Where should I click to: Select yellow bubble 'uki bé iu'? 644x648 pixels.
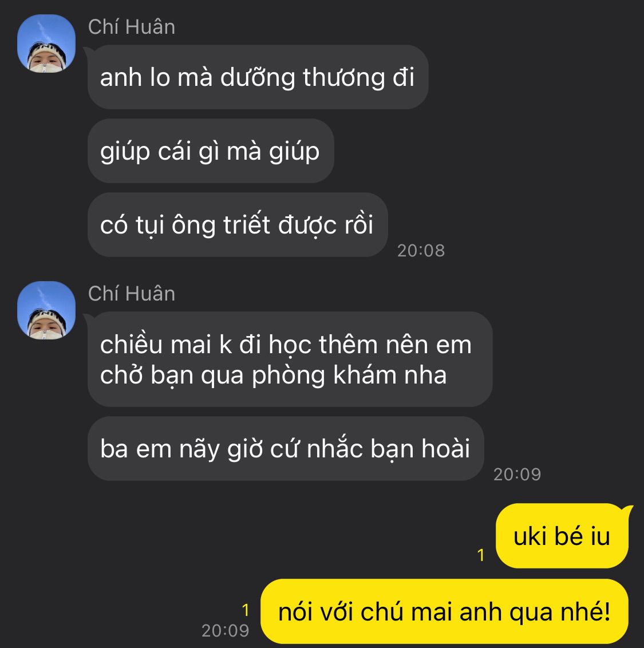tap(562, 536)
